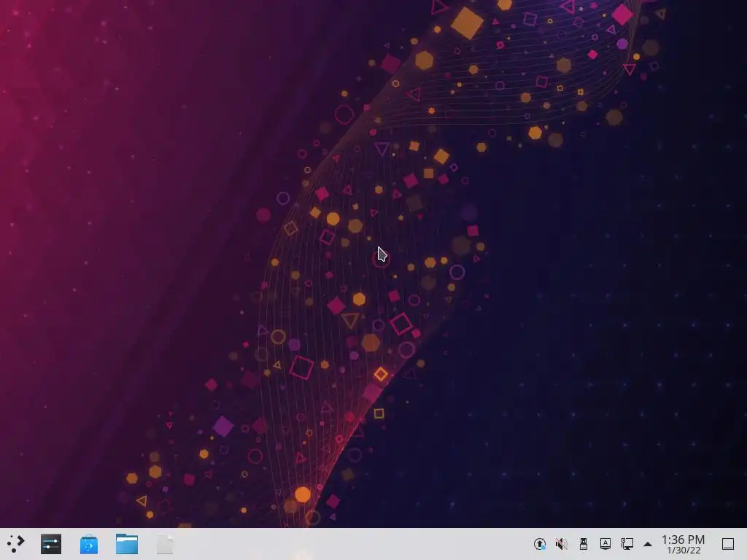Expand hidden system tray icons

pyautogui.click(x=648, y=544)
